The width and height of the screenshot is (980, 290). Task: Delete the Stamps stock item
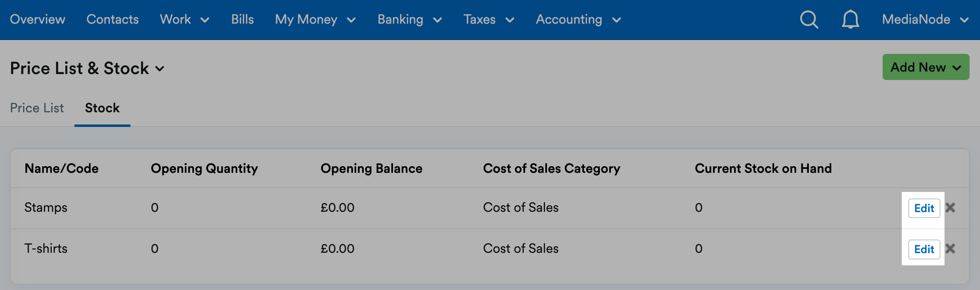tap(950, 207)
